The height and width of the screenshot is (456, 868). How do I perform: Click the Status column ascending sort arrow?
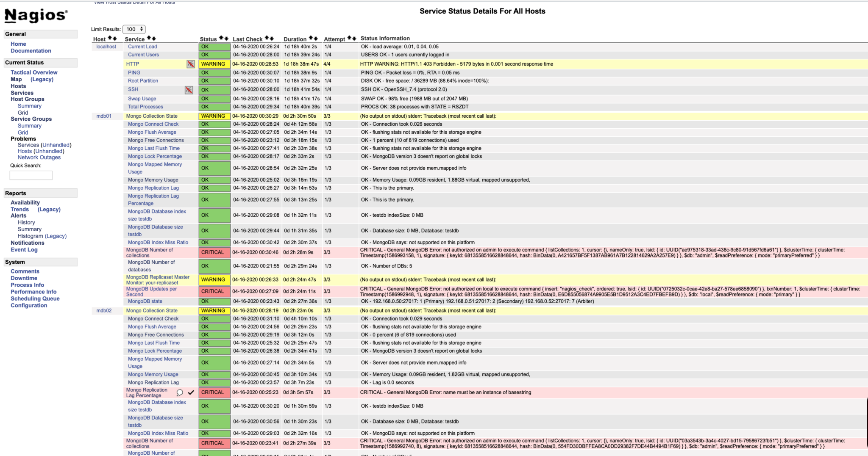(x=221, y=39)
